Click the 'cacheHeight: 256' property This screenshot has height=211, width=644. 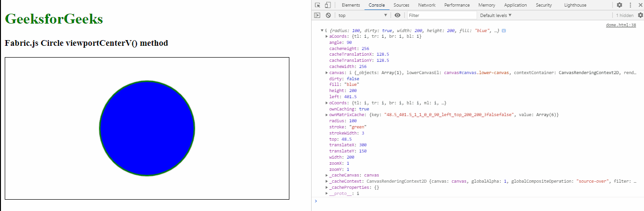pyautogui.click(x=349, y=49)
